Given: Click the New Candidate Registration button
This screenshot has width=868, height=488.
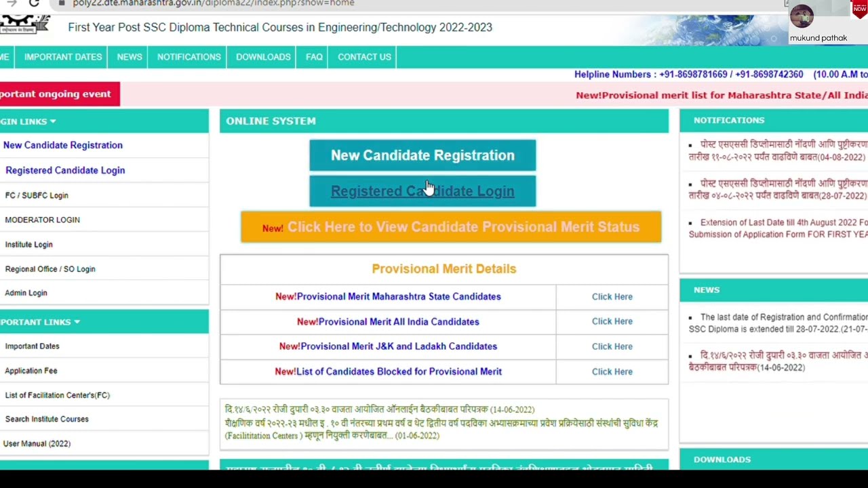Looking at the screenshot, I should tap(422, 155).
